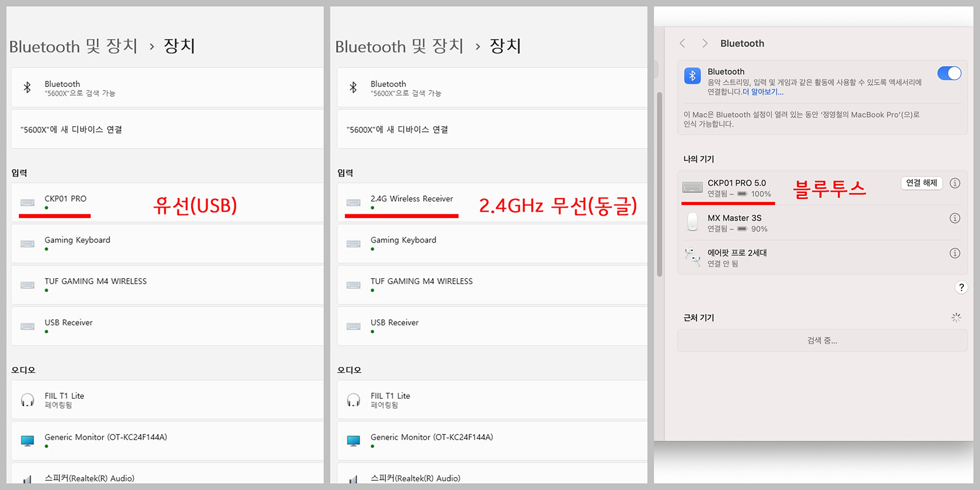Viewport: 980px width, 490px height.
Task: Select Gaming Keyboard text in left window
Action: pyautogui.click(x=77, y=240)
